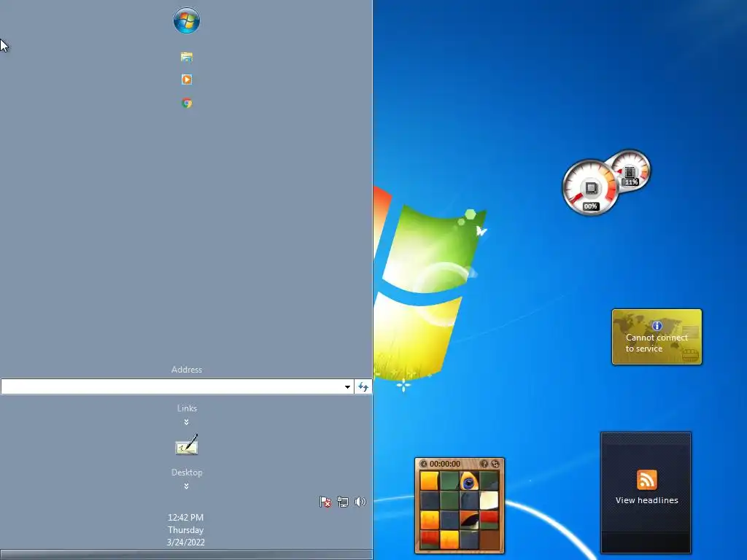Move the white puzzle tile
This screenshot has height=560, width=747.
tap(489, 500)
